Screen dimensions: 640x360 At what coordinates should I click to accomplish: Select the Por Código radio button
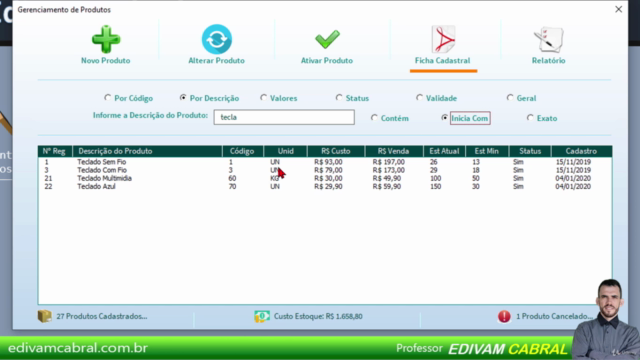107,98
